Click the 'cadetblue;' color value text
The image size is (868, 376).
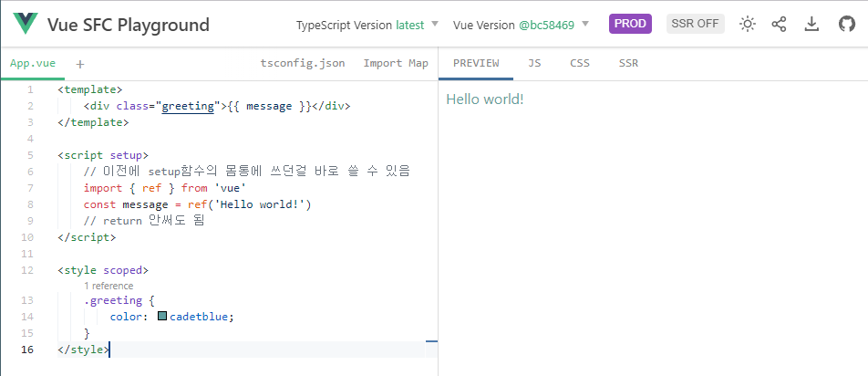[202, 317]
